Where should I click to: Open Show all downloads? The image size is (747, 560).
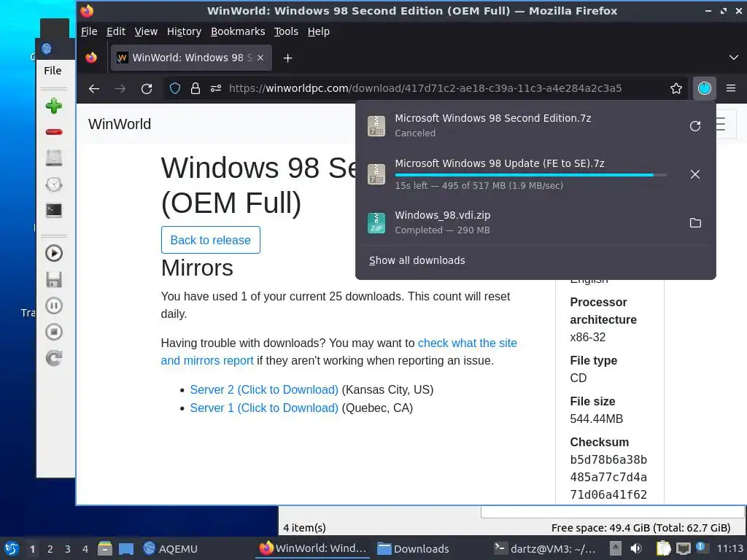(x=417, y=260)
